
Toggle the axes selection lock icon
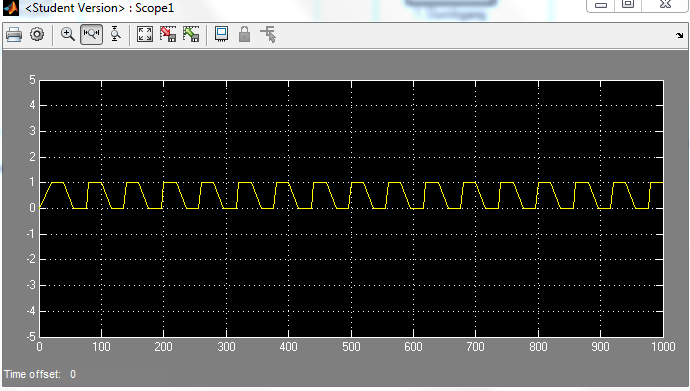click(245, 34)
